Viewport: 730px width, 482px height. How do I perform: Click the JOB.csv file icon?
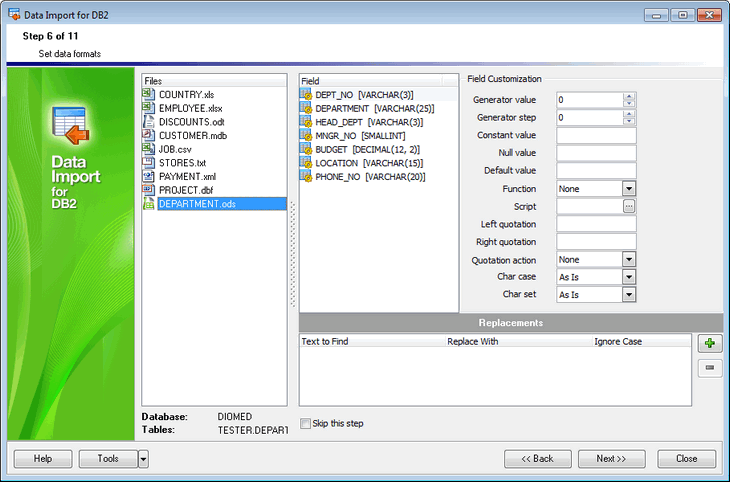[149, 149]
